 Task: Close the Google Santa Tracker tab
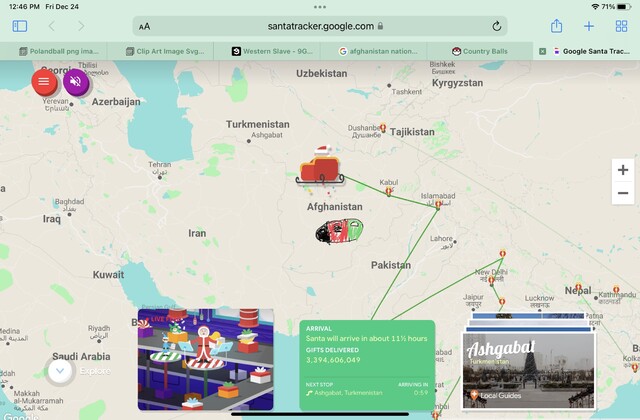pos(542,51)
